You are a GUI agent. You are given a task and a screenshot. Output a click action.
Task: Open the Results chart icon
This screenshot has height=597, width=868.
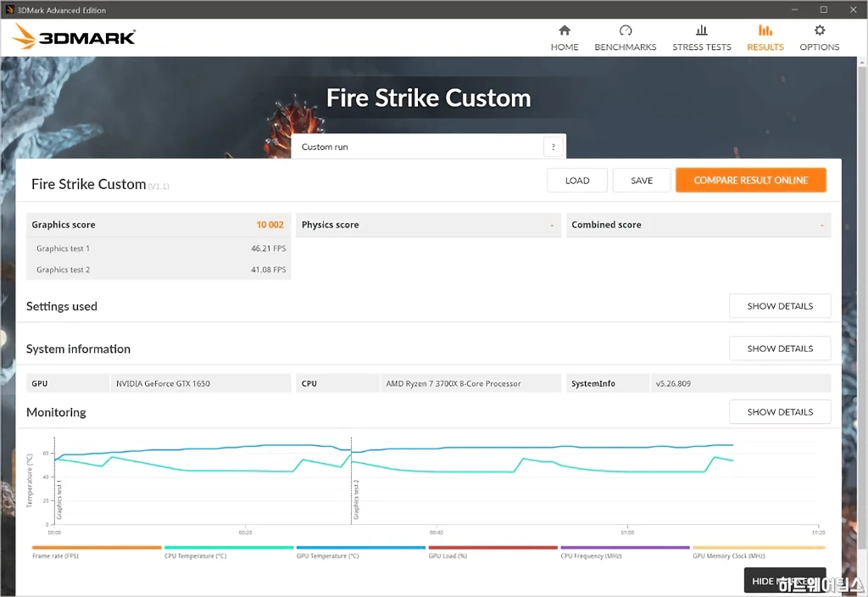click(x=765, y=30)
